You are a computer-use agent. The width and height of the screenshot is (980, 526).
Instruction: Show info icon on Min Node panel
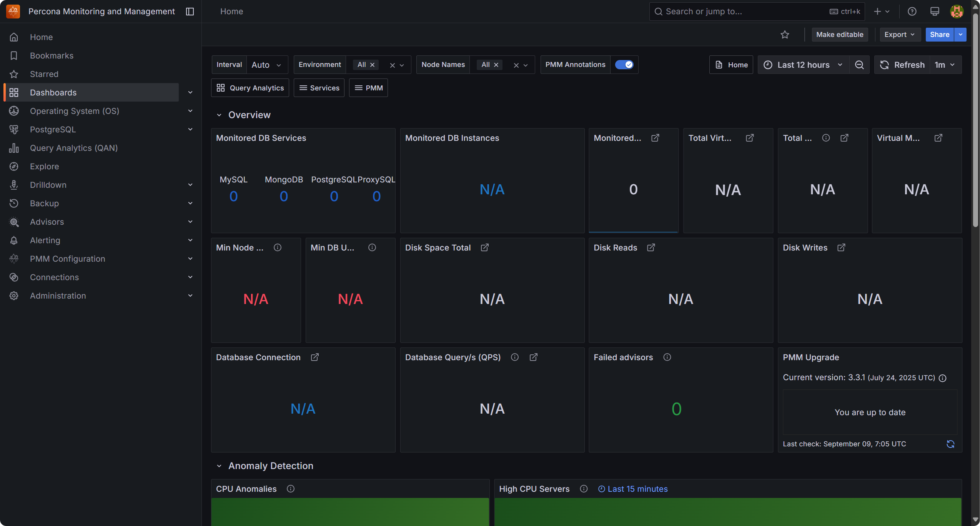278,247
